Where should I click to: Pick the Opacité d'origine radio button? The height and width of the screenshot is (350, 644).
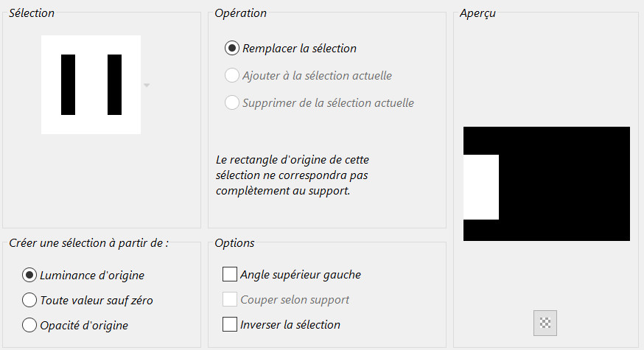point(30,324)
